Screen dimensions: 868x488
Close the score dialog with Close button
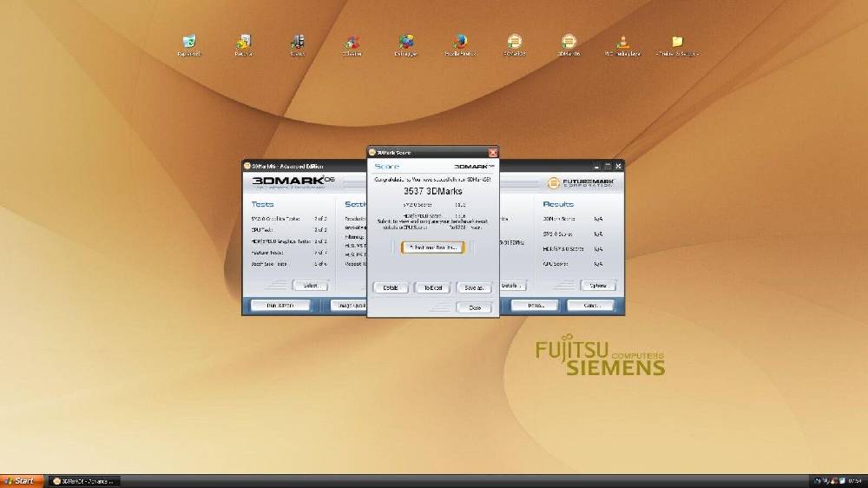(475, 307)
